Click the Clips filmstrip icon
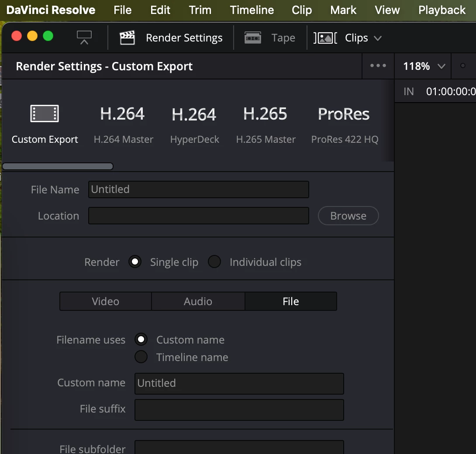This screenshot has width=476, height=454. 325,38
